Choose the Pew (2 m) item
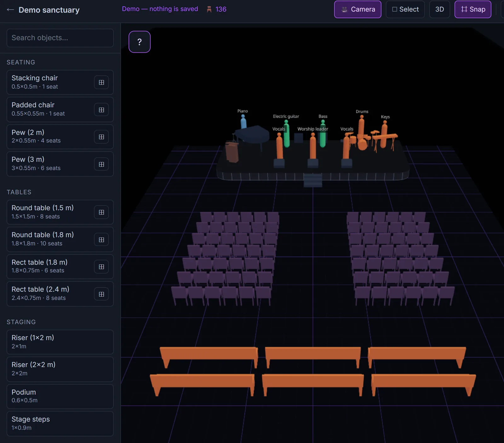This screenshot has width=504, height=443. [x=60, y=137]
